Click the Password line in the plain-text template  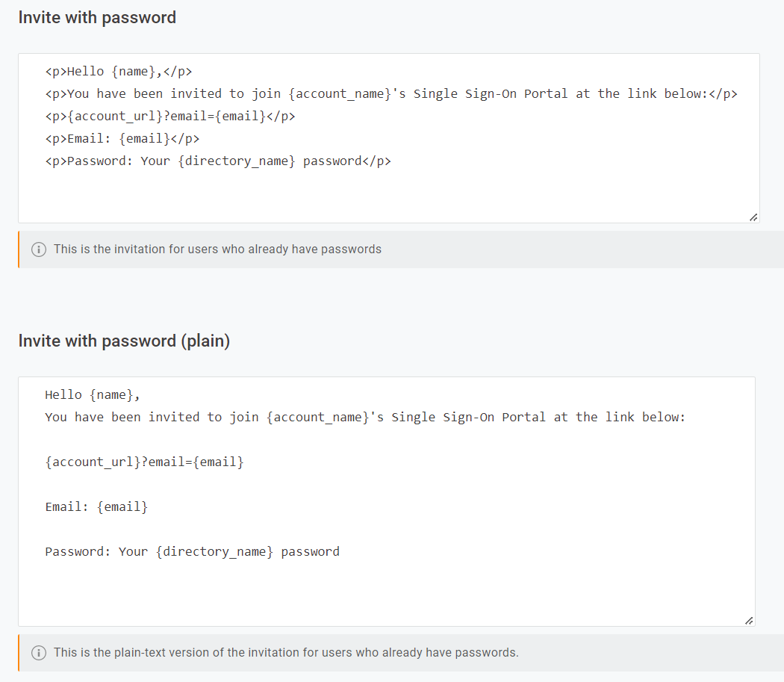(193, 551)
